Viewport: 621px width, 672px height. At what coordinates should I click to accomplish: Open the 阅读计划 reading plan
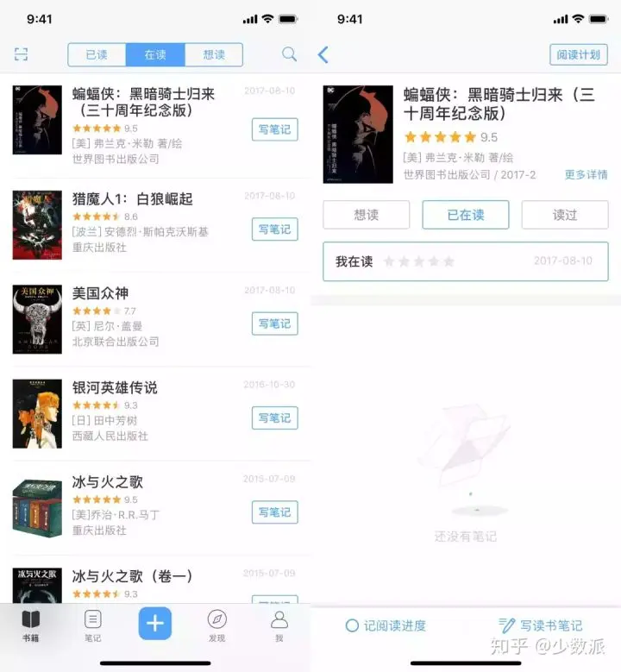pyautogui.click(x=579, y=55)
